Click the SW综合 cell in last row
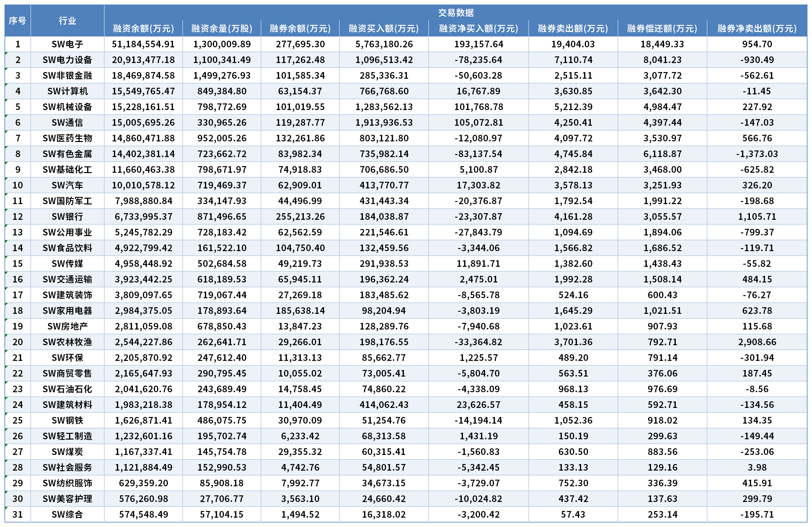Image resolution: width=812 pixels, height=527 pixels. coord(68,514)
